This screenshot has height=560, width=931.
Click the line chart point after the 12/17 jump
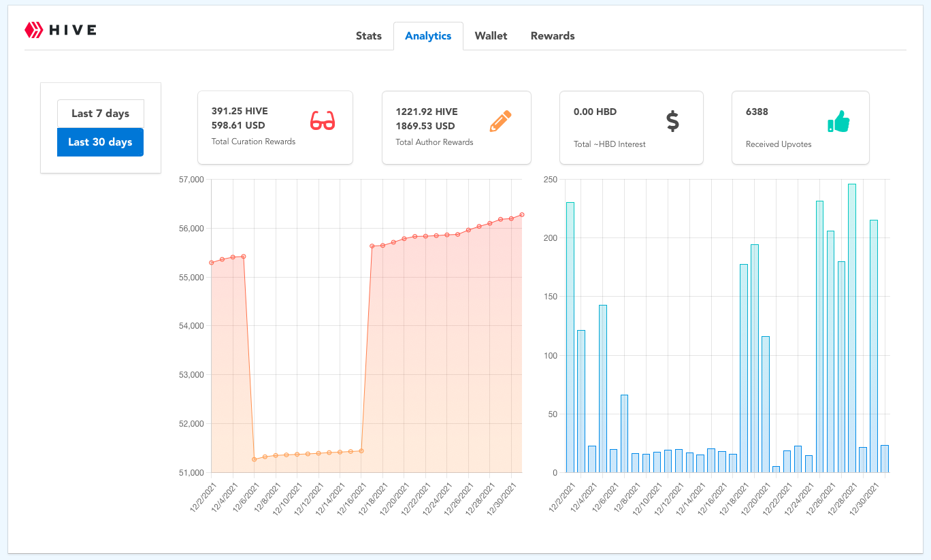(372, 246)
